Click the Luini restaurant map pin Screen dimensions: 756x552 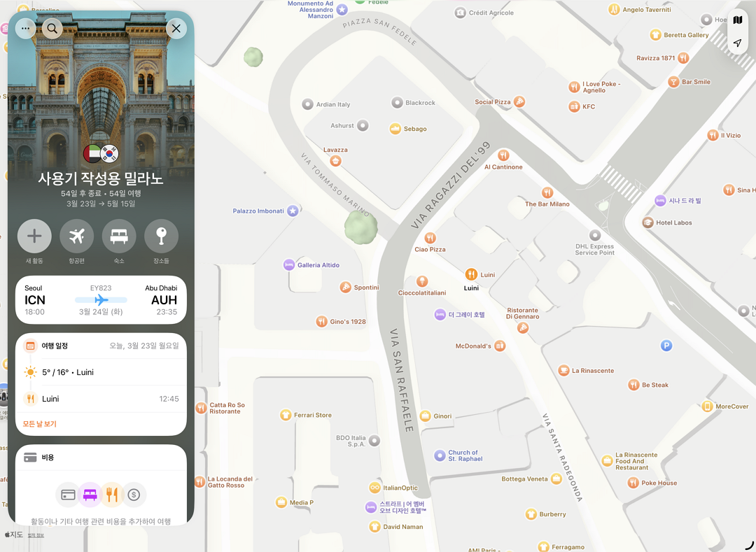click(471, 274)
